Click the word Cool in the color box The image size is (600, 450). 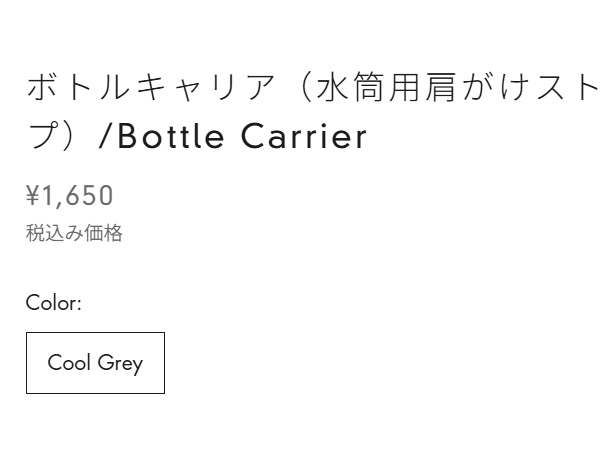coord(69,363)
